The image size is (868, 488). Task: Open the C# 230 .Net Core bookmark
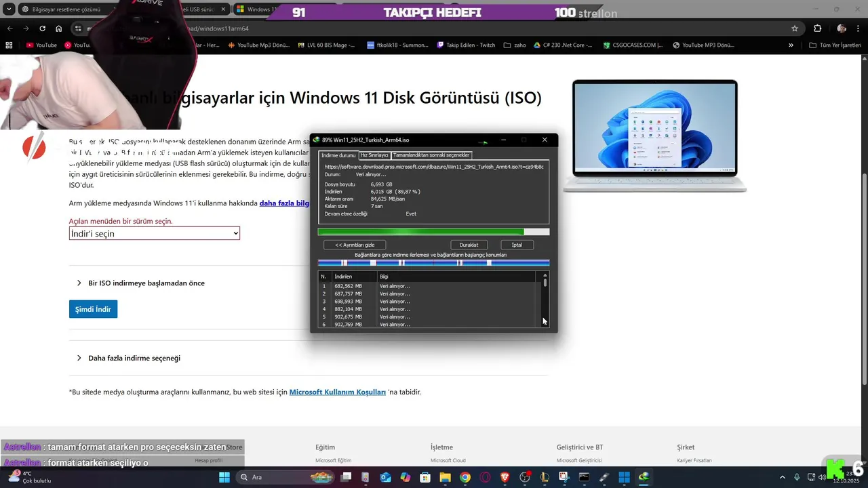563,45
